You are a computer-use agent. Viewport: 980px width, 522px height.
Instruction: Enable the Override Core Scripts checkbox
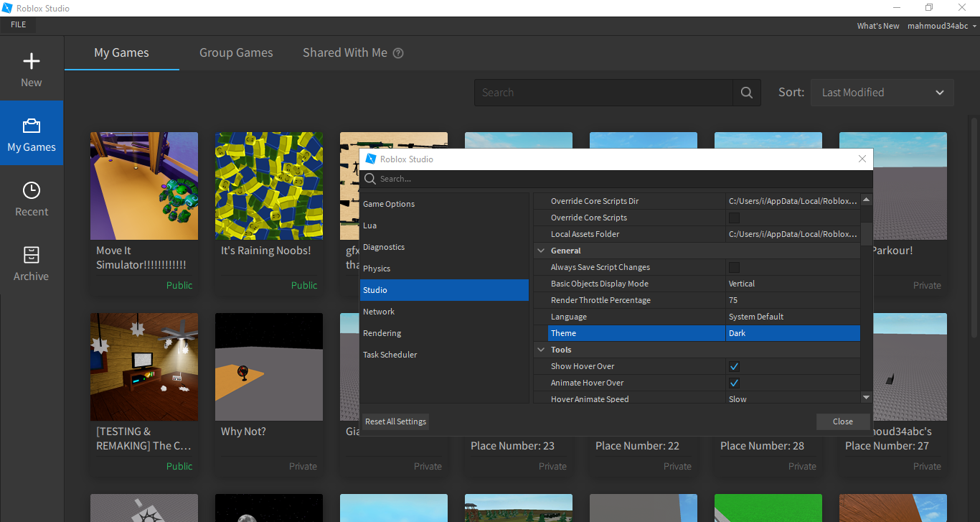[x=734, y=217]
